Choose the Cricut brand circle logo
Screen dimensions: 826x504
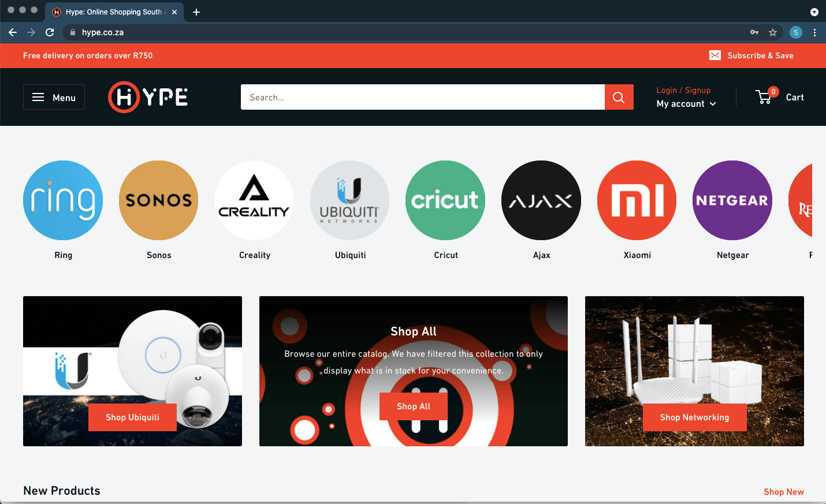point(445,200)
